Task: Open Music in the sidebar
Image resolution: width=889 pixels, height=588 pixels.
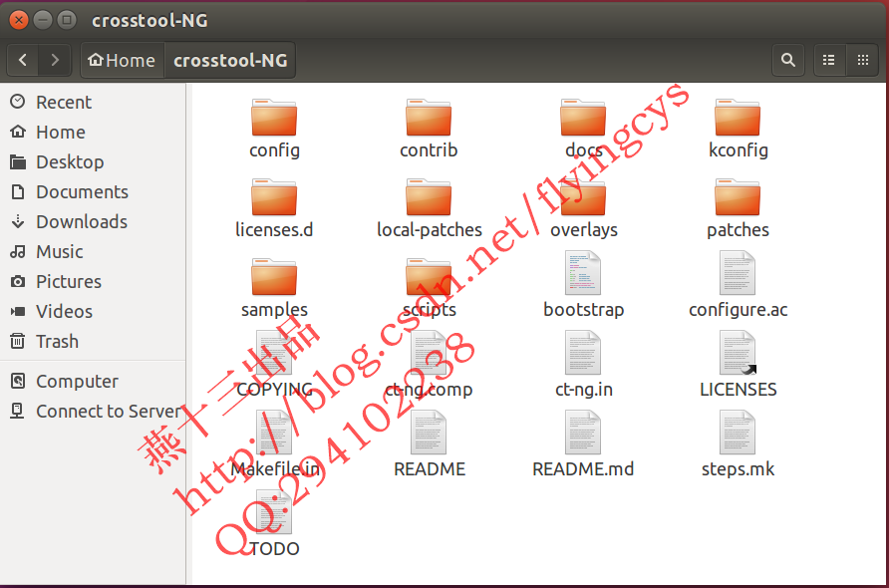Action: click(93, 252)
